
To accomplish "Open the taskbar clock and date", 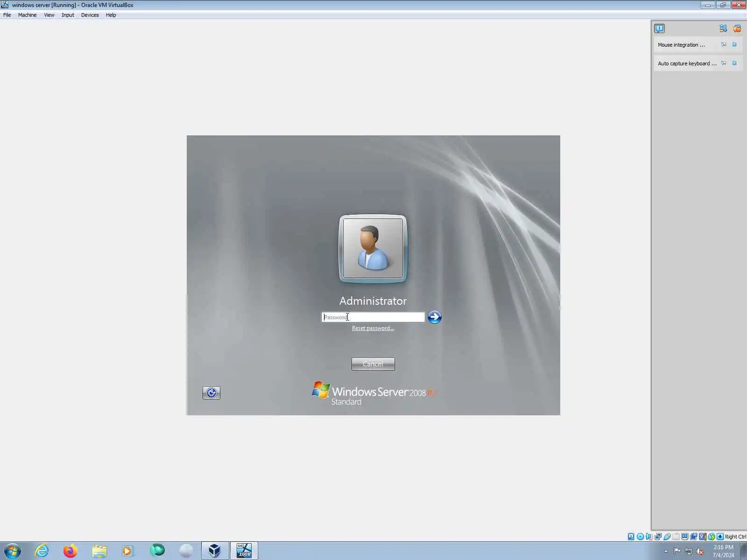I will click(x=723, y=551).
